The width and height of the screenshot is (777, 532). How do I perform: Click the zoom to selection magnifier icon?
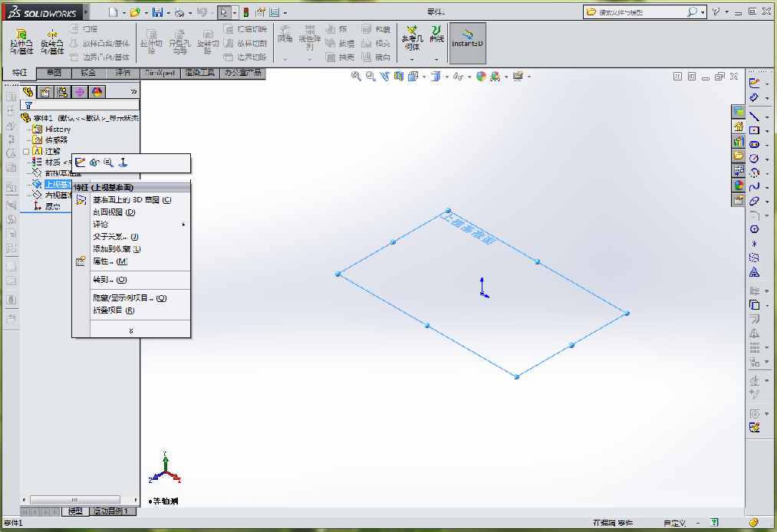click(108, 162)
